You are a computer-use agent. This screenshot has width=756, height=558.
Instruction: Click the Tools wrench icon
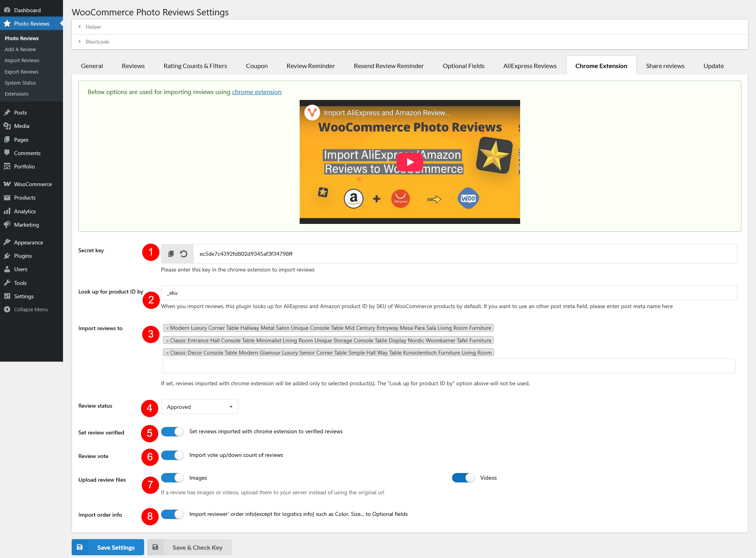pyautogui.click(x=7, y=283)
